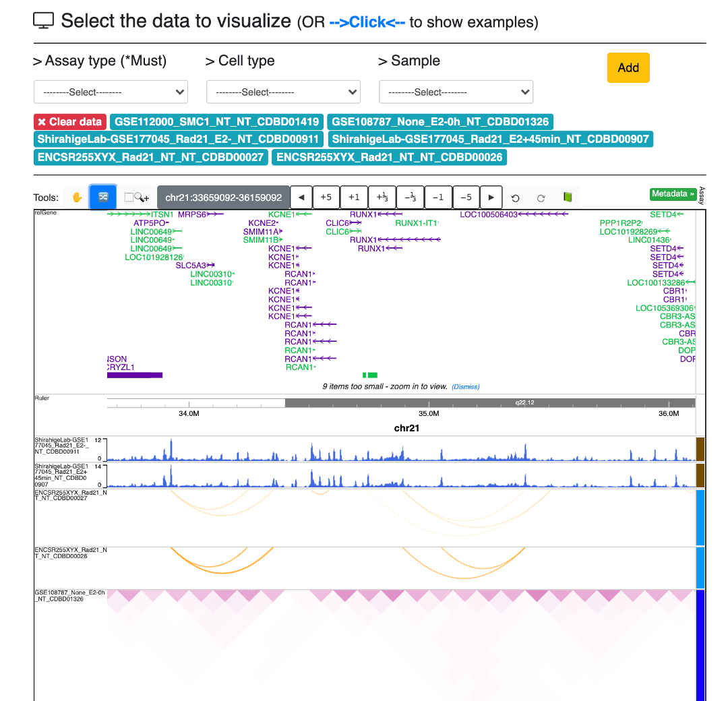Zoom out 1-fold with −1 button
This screenshot has height=701, width=728.
coord(438,197)
